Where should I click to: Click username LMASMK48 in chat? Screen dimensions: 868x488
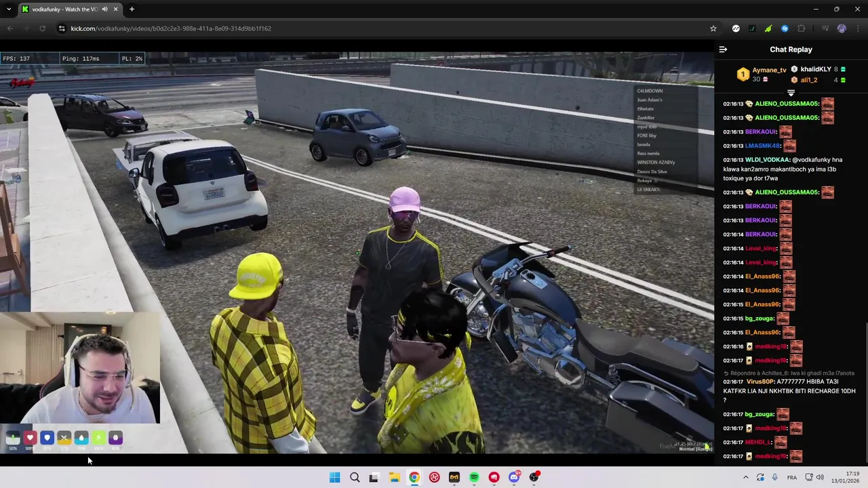762,146
